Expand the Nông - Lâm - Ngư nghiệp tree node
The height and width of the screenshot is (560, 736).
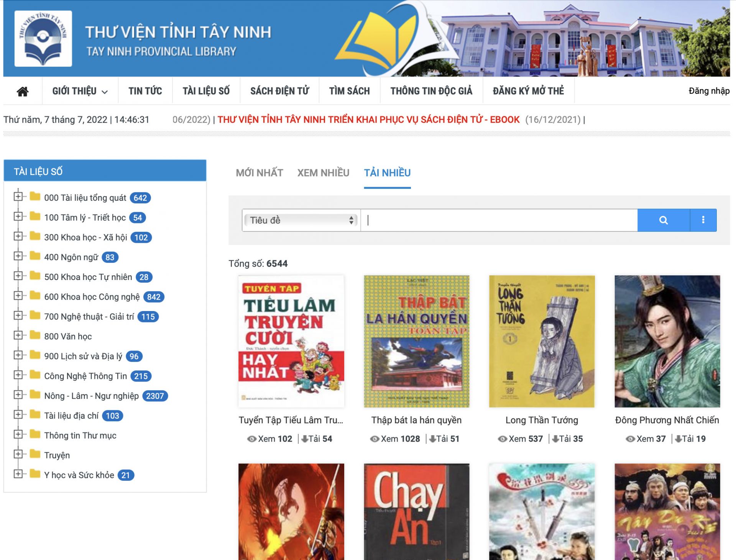[18, 395]
